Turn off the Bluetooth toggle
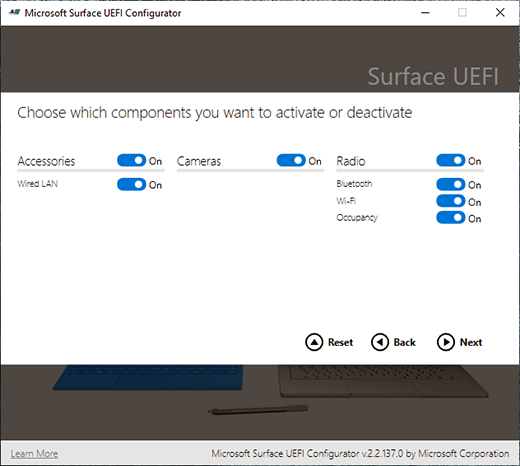 (x=451, y=184)
